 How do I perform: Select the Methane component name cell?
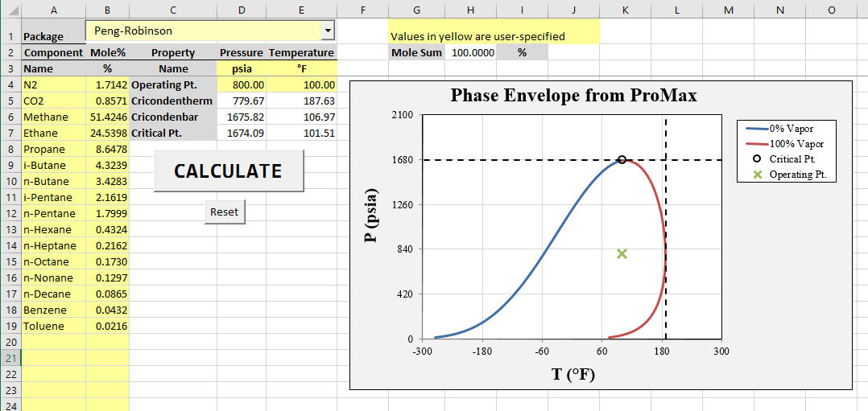54,117
